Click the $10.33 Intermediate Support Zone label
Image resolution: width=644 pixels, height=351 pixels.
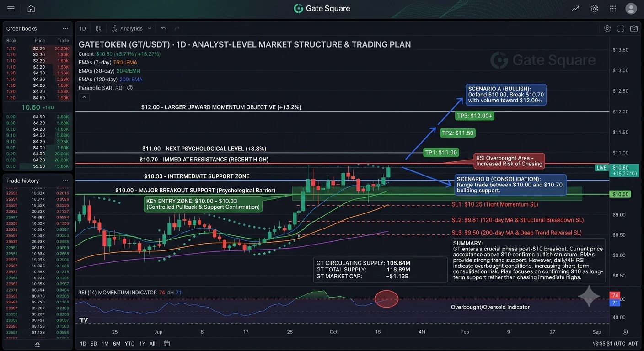tap(197, 176)
